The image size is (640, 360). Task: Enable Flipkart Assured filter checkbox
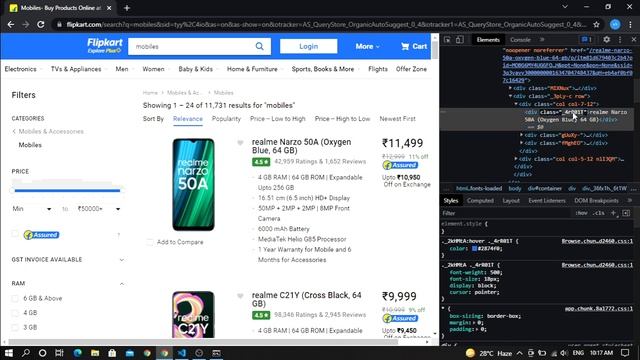(15, 234)
